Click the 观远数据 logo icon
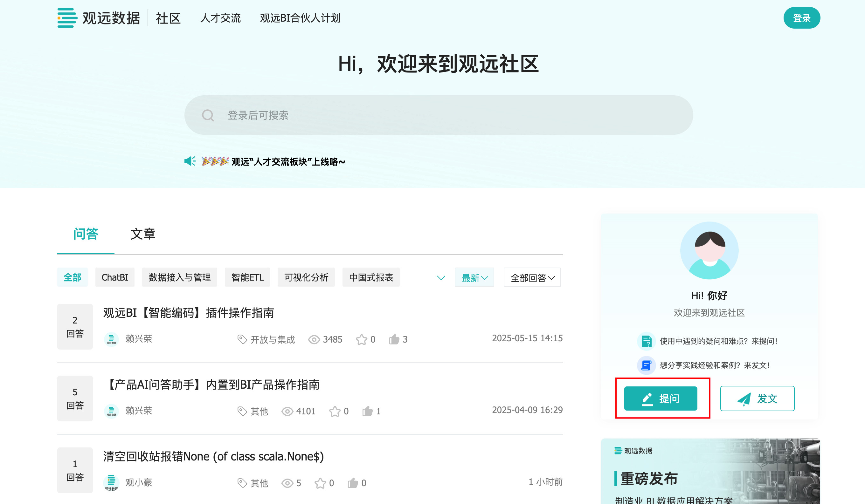 tap(67, 18)
